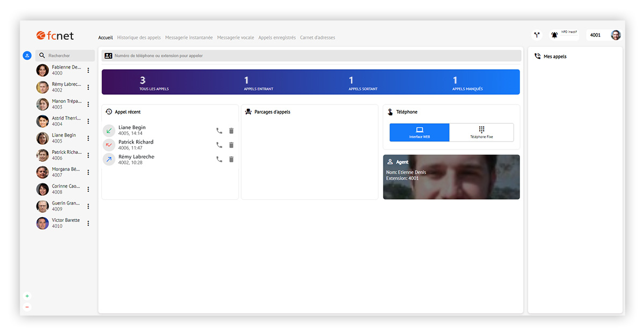Open options menu for Manon Trépa, 4003

pyautogui.click(x=88, y=104)
